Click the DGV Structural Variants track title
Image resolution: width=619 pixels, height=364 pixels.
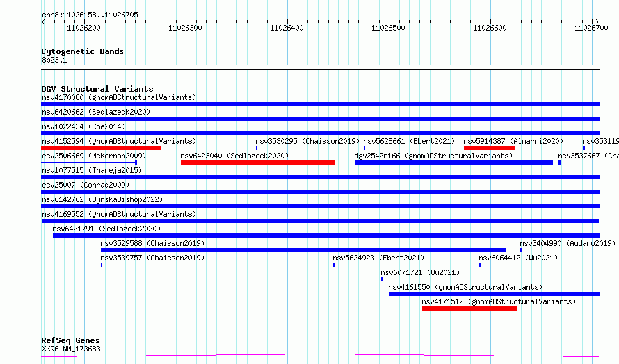(97, 89)
